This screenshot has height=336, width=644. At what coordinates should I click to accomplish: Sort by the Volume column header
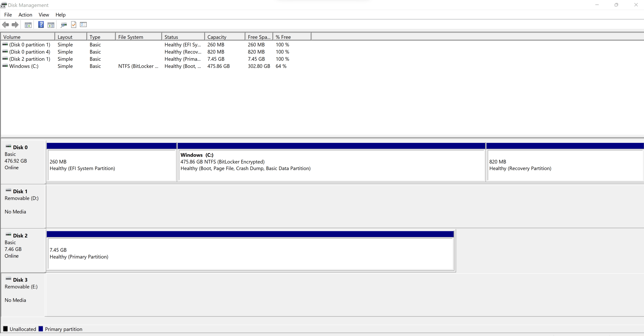pos(28,37)
